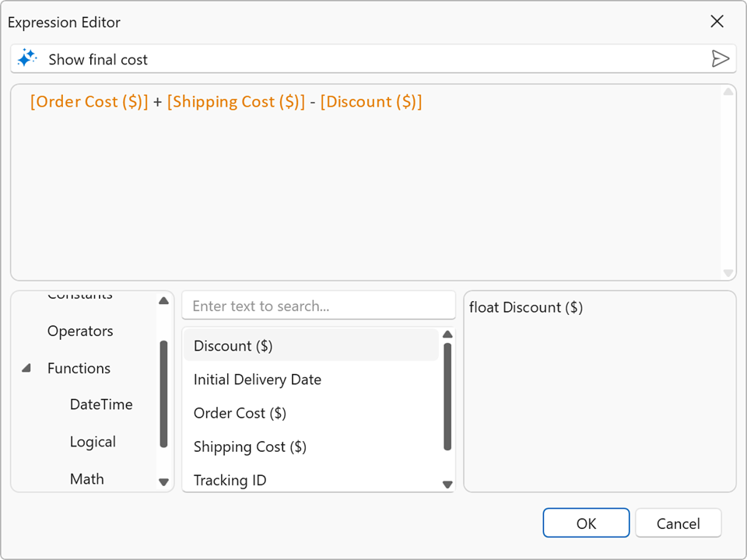Image resolution: width=747 pixels, height=560 pixels.
Task: Select the Functions category
Action: 79,368
